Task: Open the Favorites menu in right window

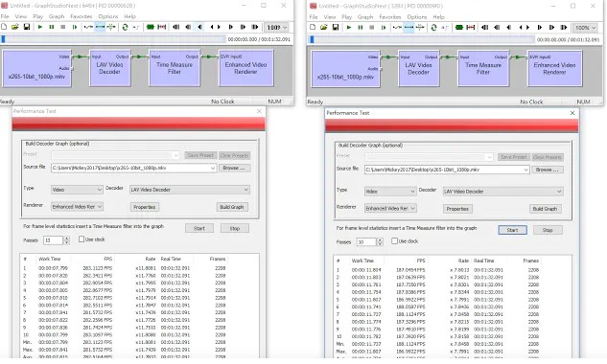Action: pyautogui.click(x=390, y=17)
